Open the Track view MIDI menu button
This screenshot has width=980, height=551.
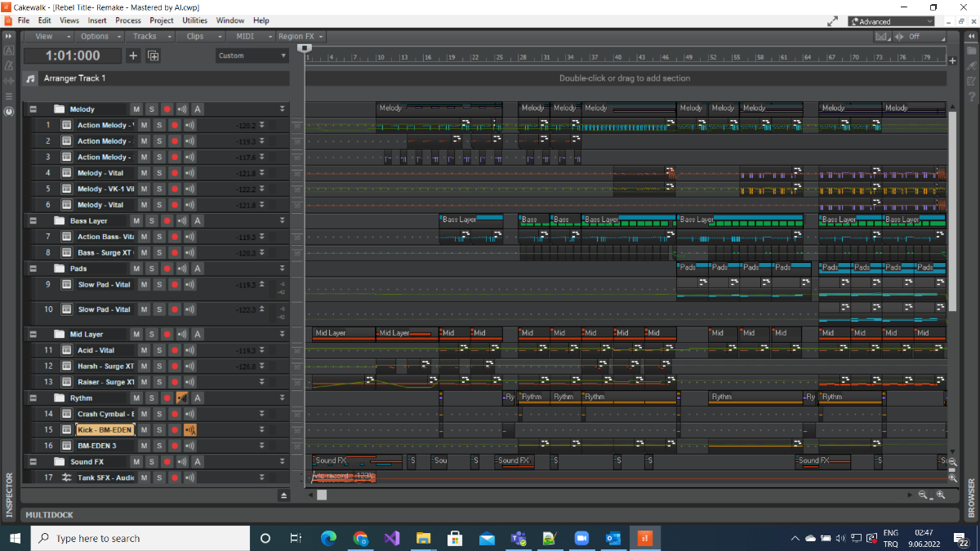(250, 36)
